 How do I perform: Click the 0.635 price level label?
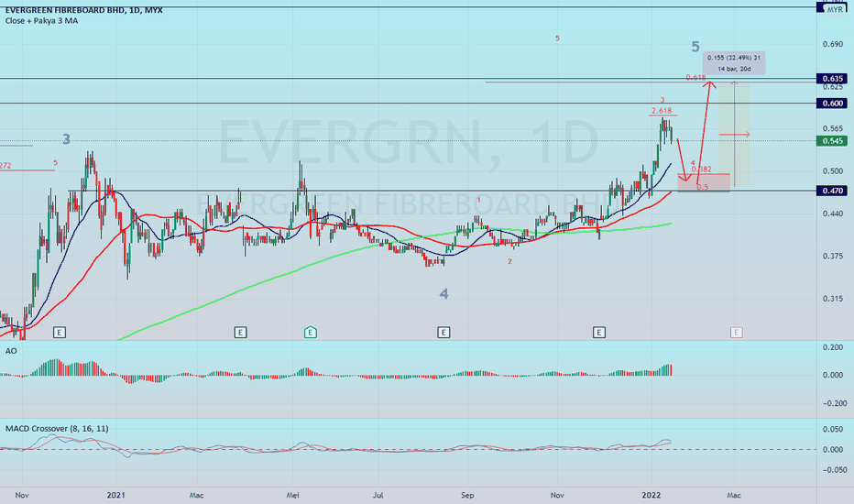[x=832, y=79]
